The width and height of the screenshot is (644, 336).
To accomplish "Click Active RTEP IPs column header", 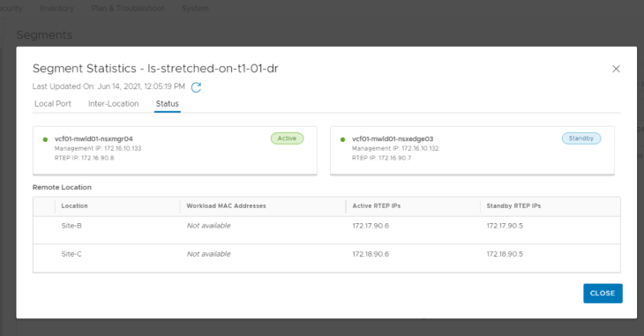I will (376, 205).
